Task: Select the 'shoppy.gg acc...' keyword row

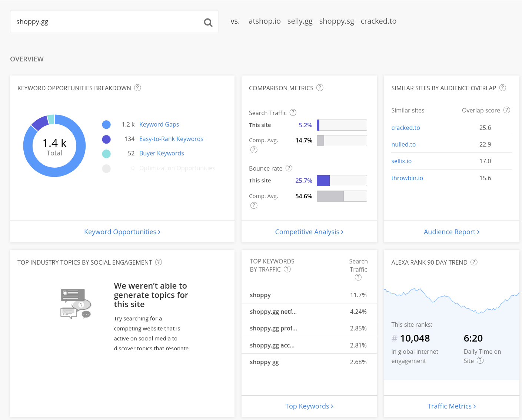Action: pos(309,345)
